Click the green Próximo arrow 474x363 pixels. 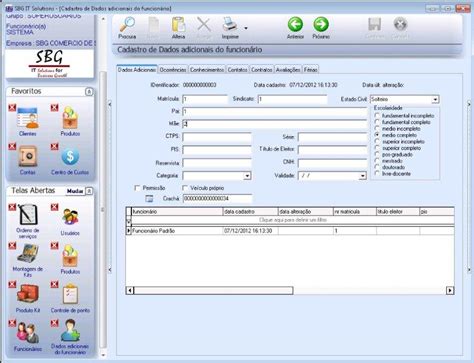(x=321, y=24)
